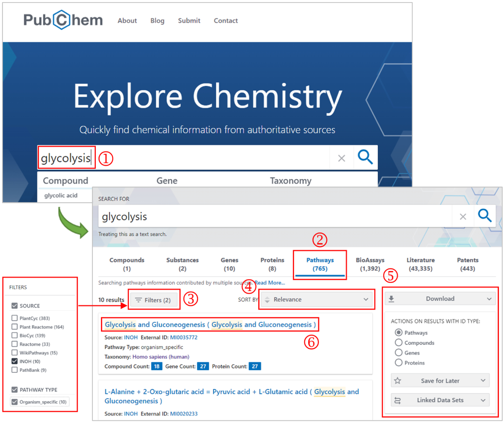Select the Proteins ID type radio button
The width and height of the screenshot is (504, 423).
(398, 362)
